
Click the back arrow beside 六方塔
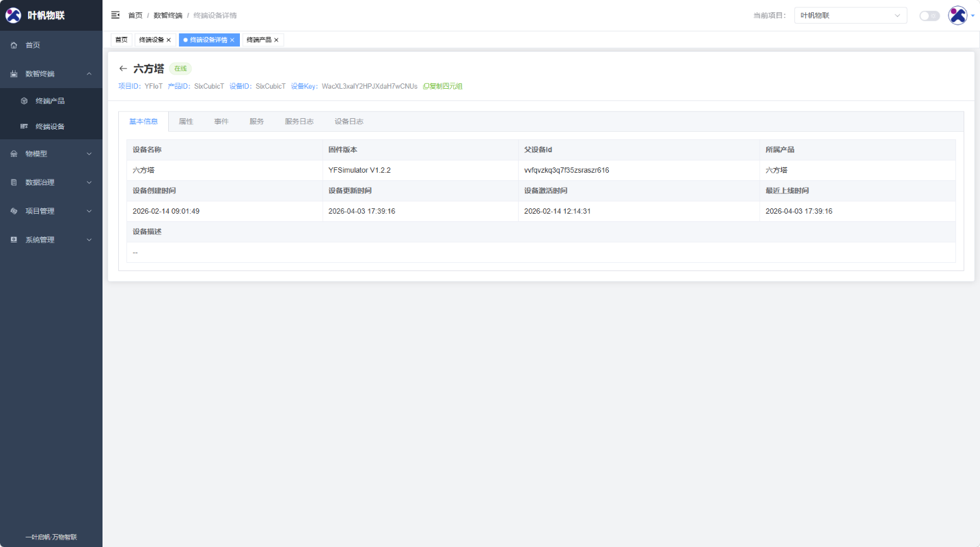point(123,68)
